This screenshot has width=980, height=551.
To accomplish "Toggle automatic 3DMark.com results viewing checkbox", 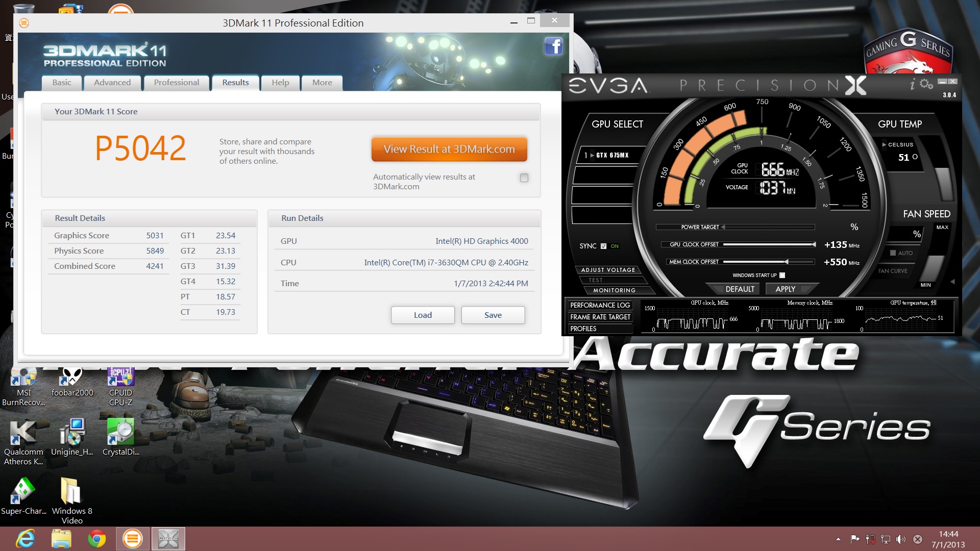I will tap(524, 178).
